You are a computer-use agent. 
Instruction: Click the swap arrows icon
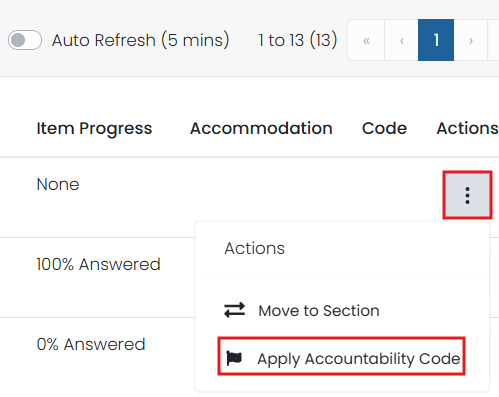click(234, 310)
